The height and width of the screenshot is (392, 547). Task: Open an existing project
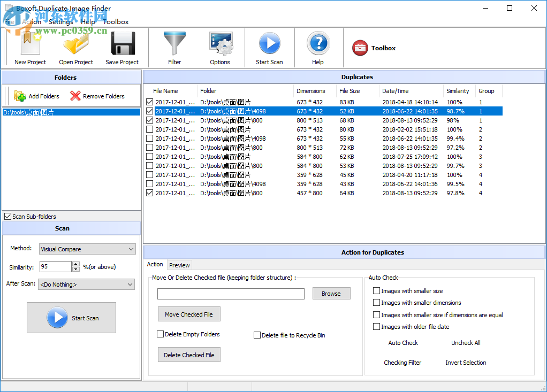[76, 48]
